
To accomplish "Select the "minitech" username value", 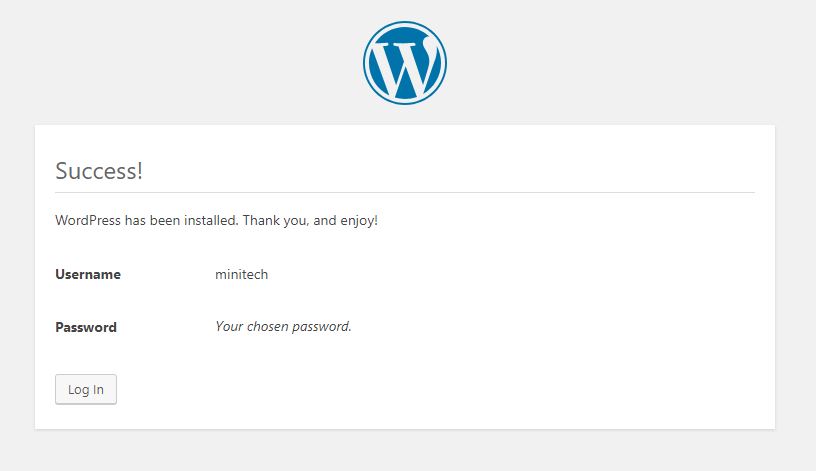I will tap(241, 274).
